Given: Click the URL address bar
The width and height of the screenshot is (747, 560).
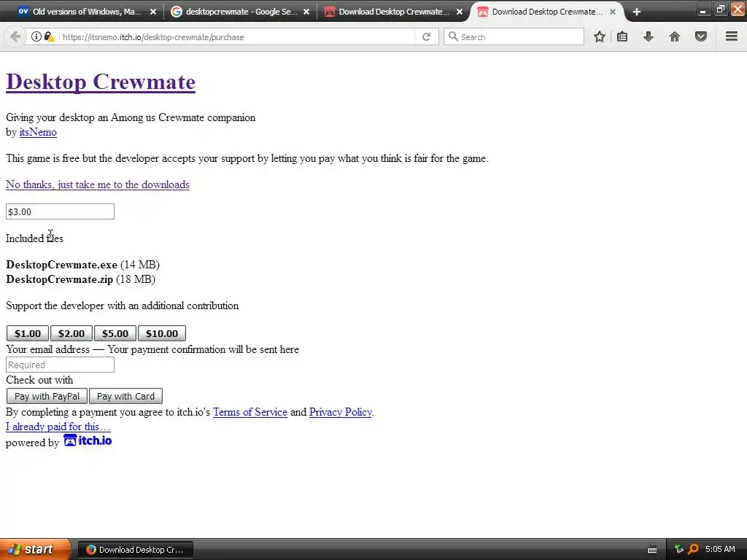Looking at the screenshot, I should point(237,36).
